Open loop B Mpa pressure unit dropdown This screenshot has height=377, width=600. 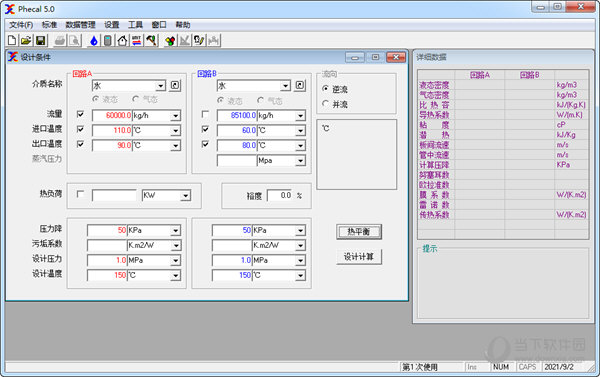point(300,161)
